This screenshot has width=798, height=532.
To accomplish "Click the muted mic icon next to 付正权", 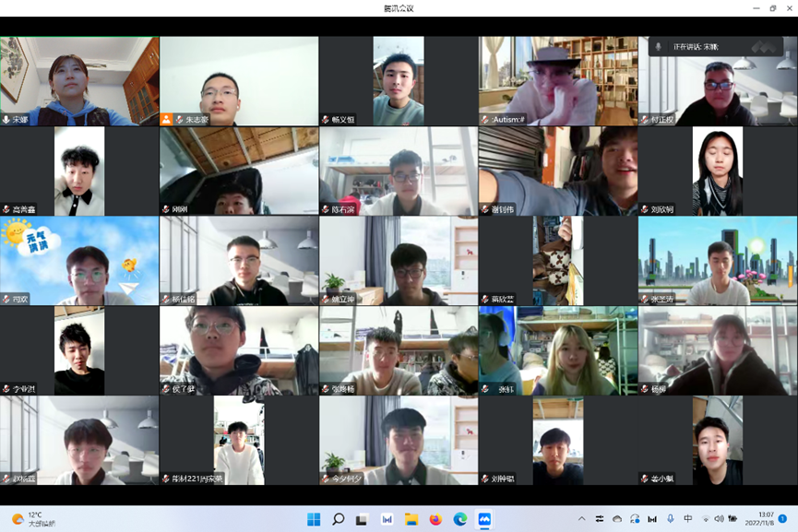I will tap(645, 120).
